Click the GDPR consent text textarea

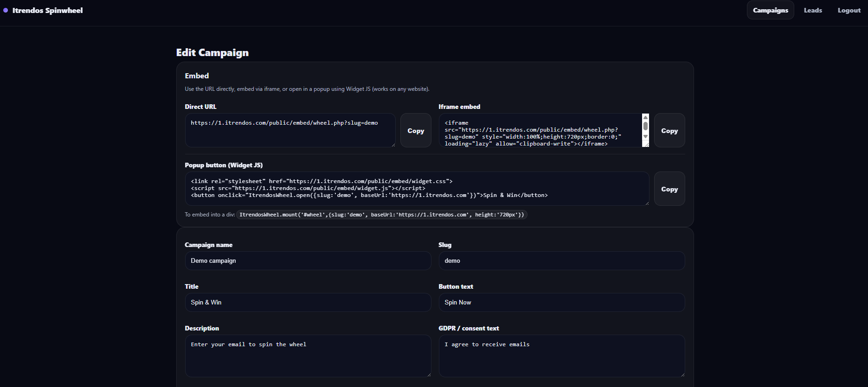(x=561, y=356)
